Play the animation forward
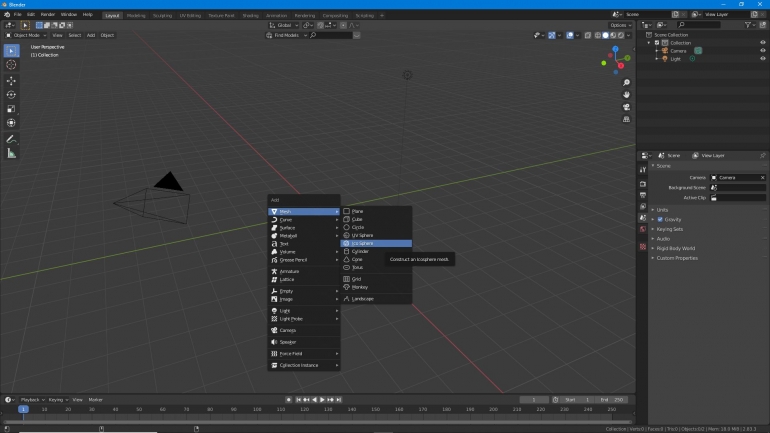 [x=322, y=400]
